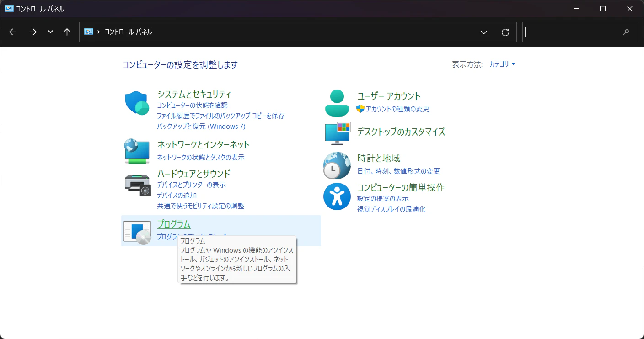Image resolution: width=644 pixels, height=339 pixels.
Task: Click コントロール パネル in the address breadcrumb
Action: pyautogui.click(x=129, y=32)
